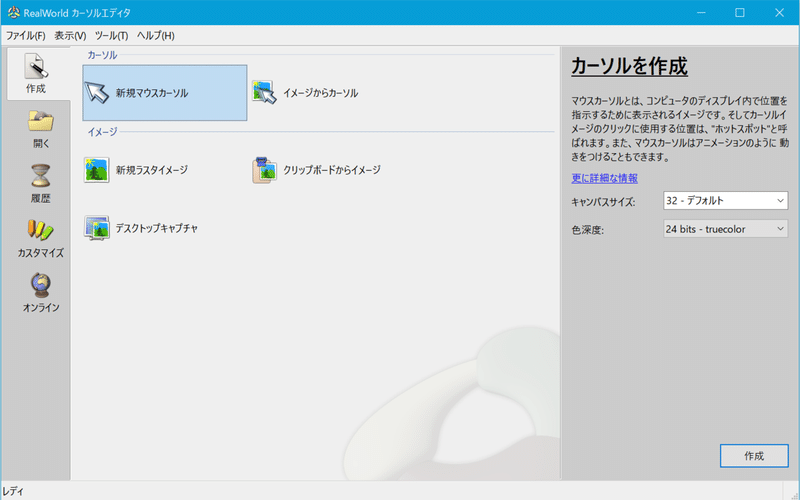Choose the デスクトップキャプチャ screen icon
Screen dimensions: 800x500
click(x=97, y=228)
